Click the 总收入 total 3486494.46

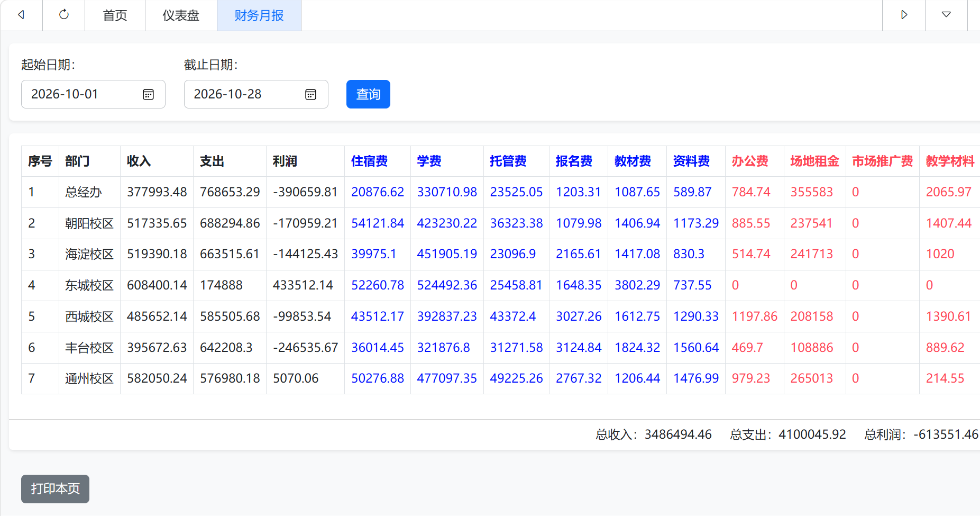pyautogui.click(x=678, y=434)
